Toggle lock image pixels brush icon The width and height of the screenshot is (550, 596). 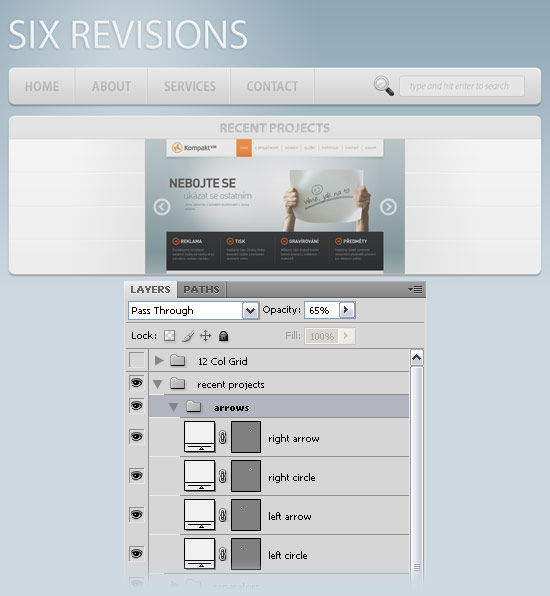[188, 336]
